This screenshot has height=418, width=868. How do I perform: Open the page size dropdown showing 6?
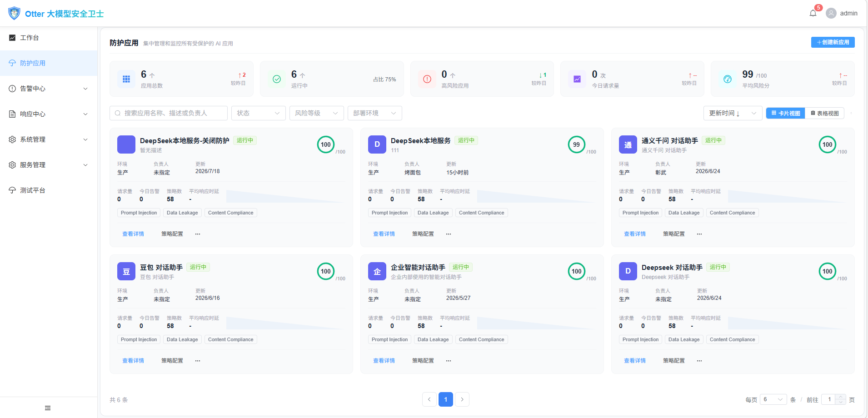(773, 399)
